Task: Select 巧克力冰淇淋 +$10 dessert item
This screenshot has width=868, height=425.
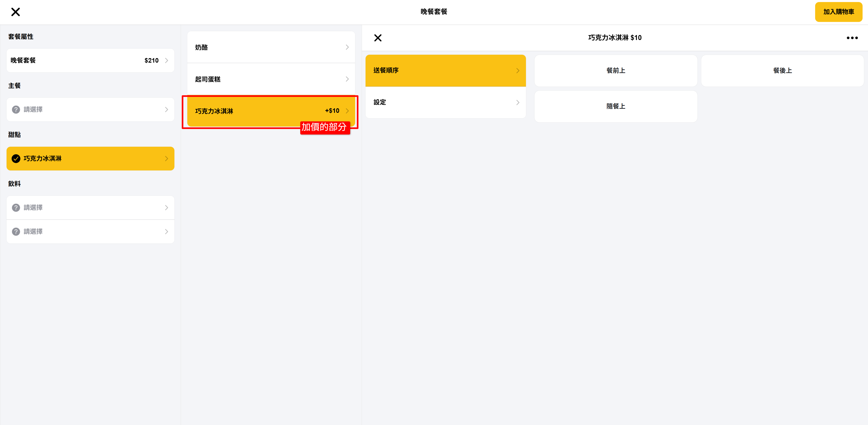Action: coord(271,111)
